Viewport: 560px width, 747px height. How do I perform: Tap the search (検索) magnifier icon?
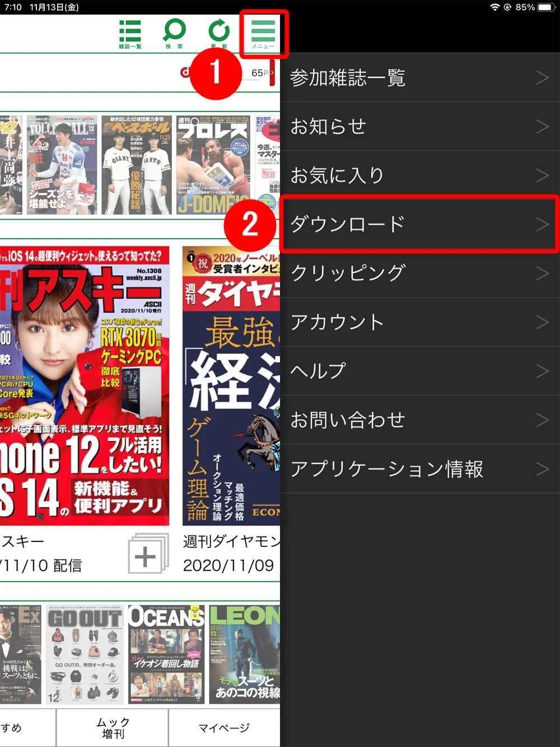pos(174,34)
